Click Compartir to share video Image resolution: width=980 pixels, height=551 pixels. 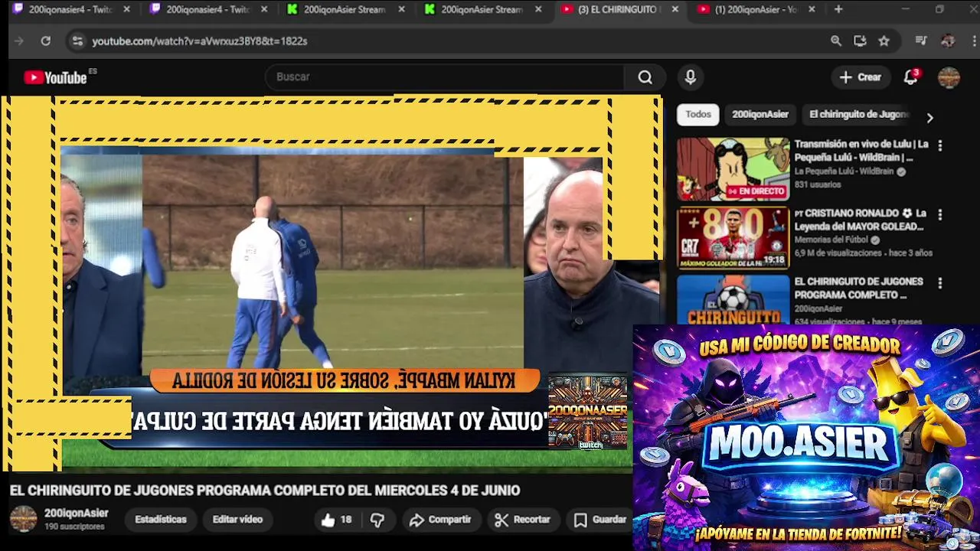point(439,520)
